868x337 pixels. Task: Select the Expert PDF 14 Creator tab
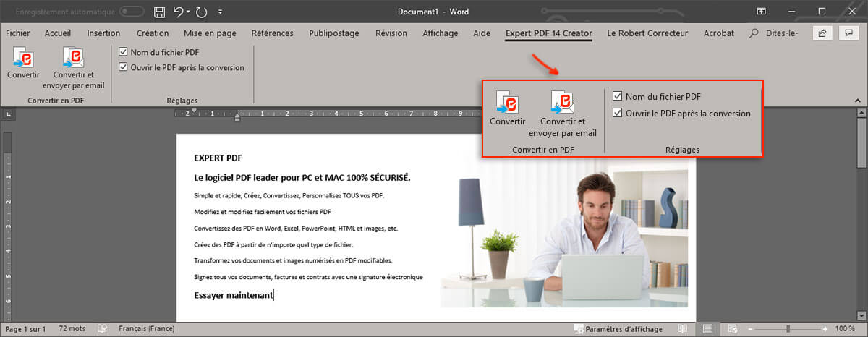[x=548, y=33]
